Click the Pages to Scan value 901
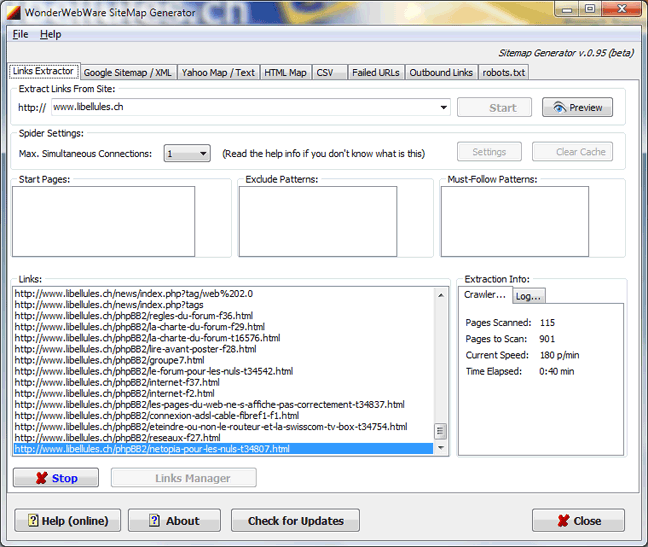648x547 pixels. pyautogui.click(x=547, y=339)
